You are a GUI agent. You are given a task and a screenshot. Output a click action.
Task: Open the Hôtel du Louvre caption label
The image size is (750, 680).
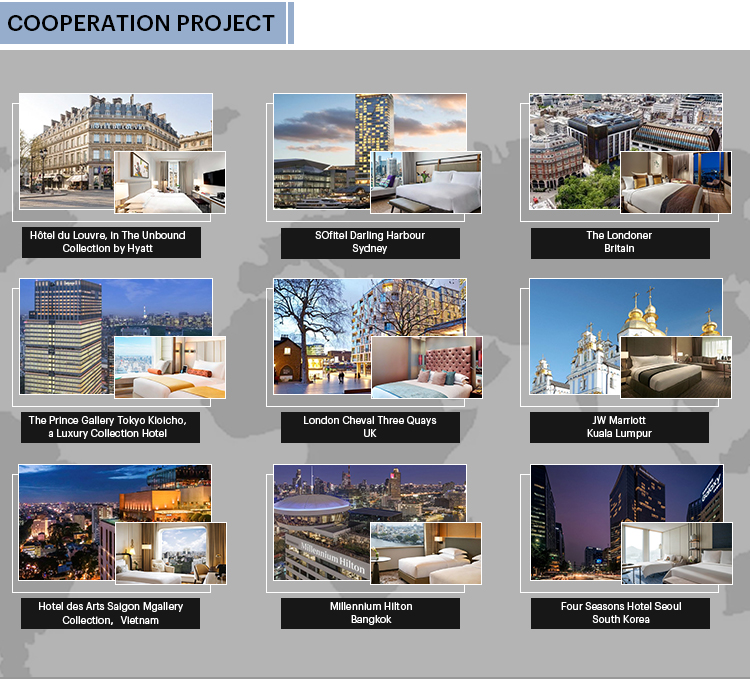110,242
